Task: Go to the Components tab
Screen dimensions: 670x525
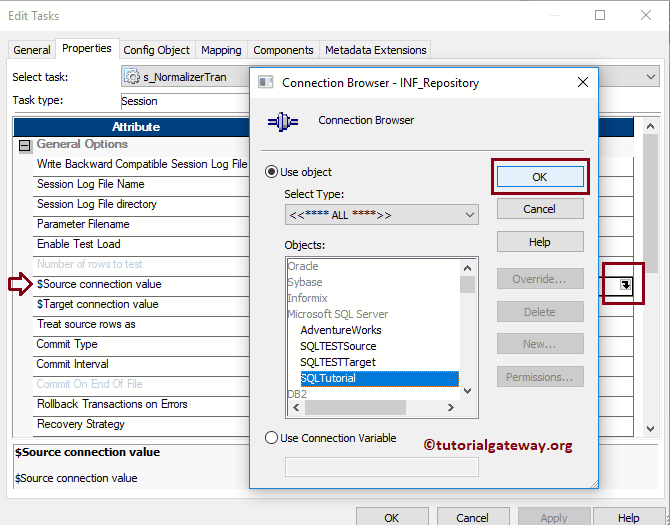Action: (283, 50)
